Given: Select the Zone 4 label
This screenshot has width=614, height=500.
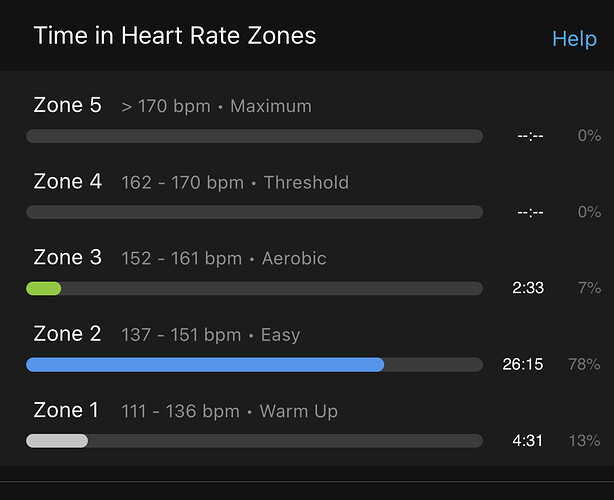Looking at the screenshot, I should click(67, 181).
